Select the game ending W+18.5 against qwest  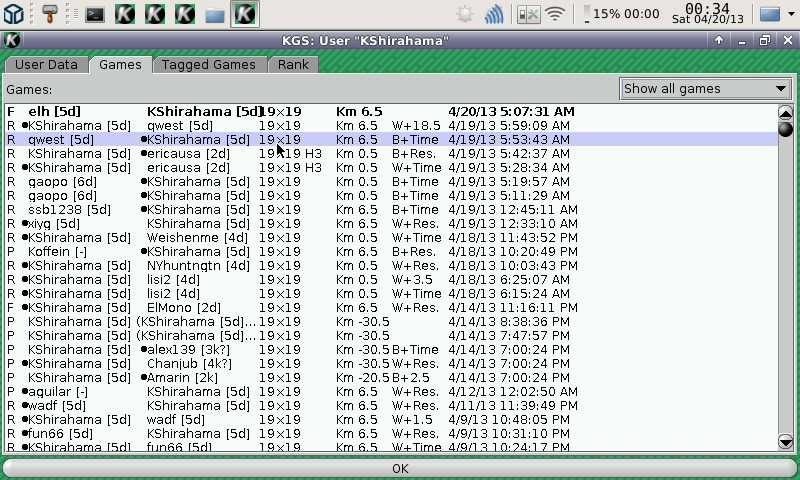[x=391, y=126]
